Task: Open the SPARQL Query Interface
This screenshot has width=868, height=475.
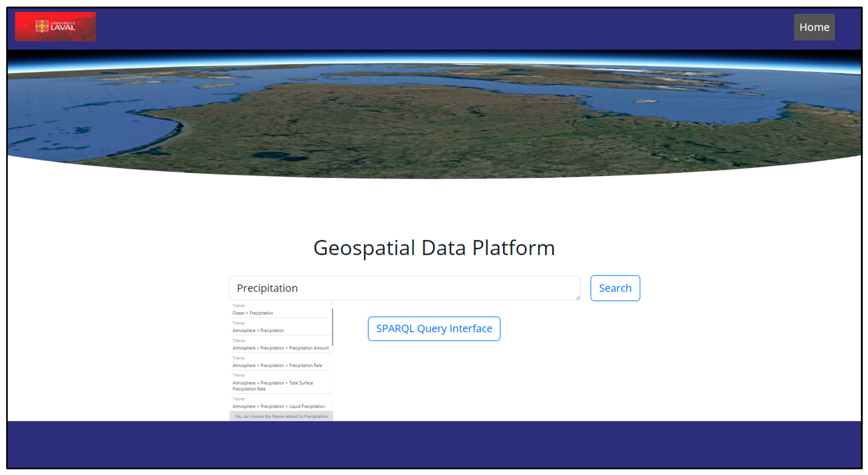Action: [434, 328]
